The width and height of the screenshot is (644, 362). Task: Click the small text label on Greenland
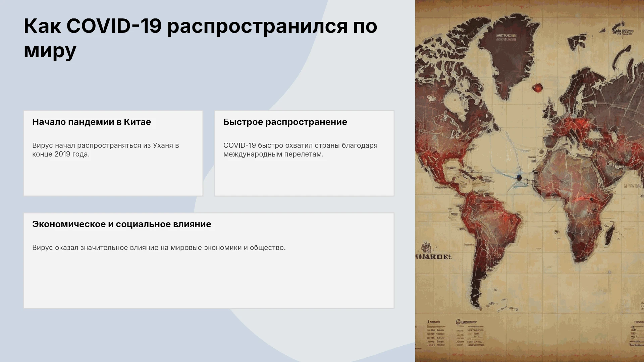pos(506,37)
